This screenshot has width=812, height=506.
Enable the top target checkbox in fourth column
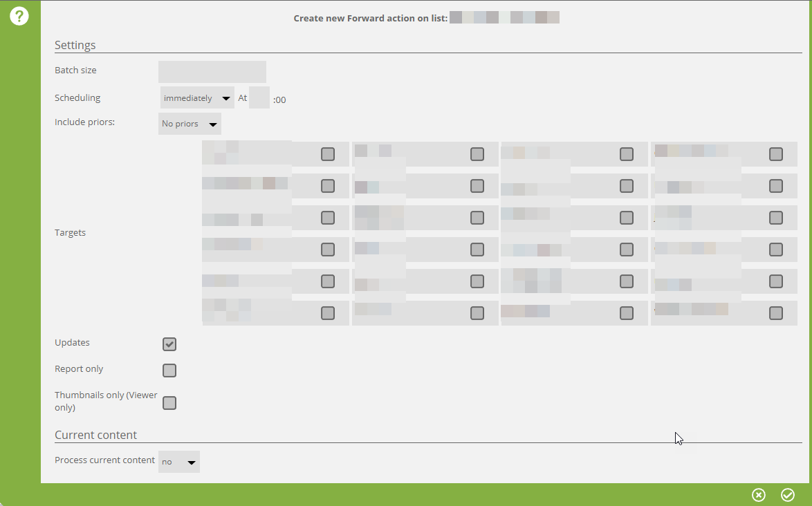click(776, 154)
